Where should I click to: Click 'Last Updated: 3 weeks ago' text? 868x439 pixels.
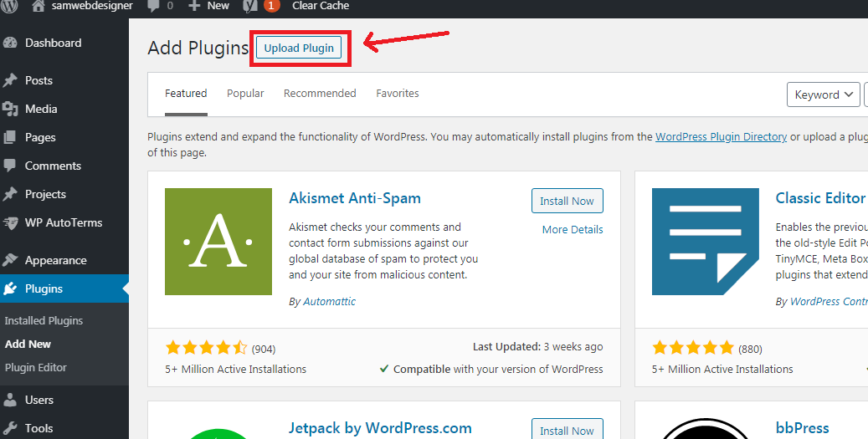538,347
